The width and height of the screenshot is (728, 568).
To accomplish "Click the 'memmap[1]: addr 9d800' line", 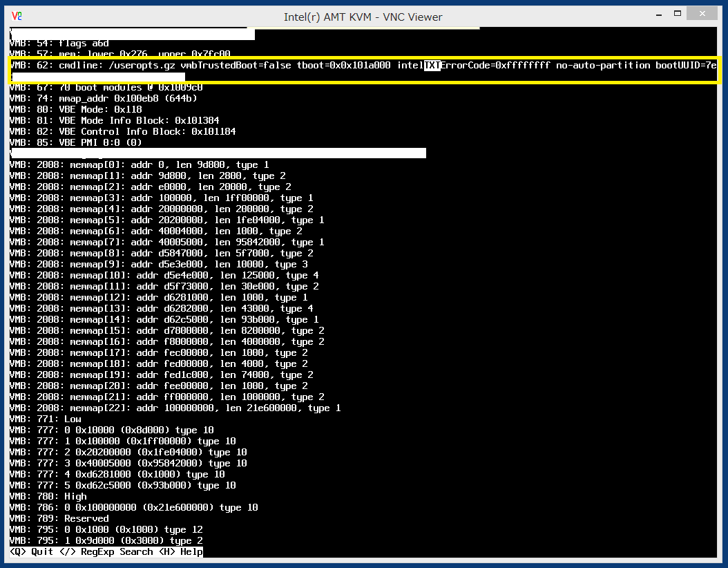I will click(x=148, y=176).
